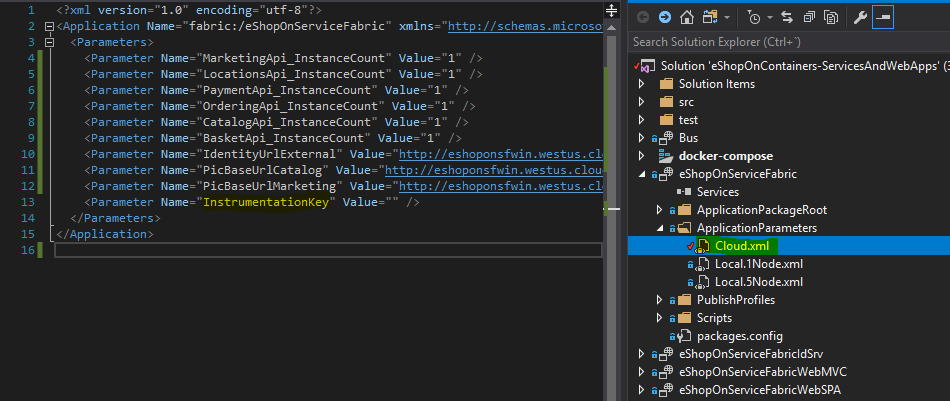The height and width of the screenshot is (401, 950).
Task: Click the Collapse All icon
Action: pos(810,17)
